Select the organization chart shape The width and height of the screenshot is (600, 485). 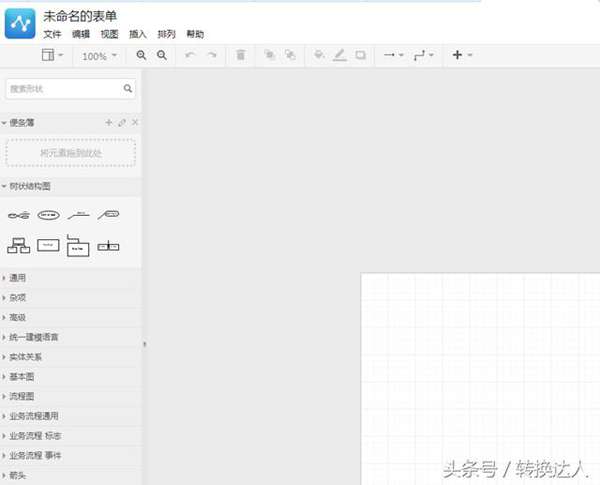(19, 246)
